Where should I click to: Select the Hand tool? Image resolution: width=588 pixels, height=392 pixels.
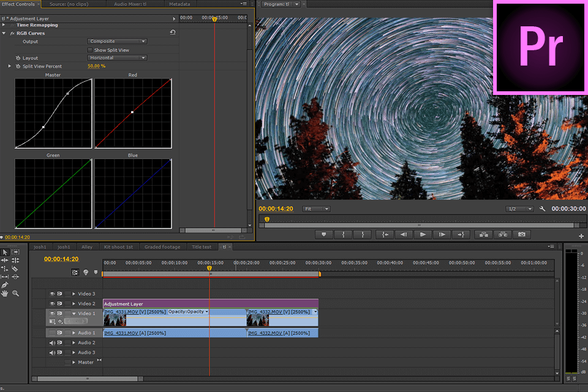pos(5,293)
